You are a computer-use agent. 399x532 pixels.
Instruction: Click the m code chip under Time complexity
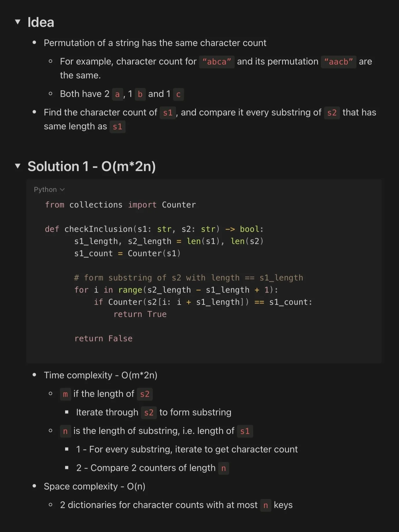coord(65,394)
